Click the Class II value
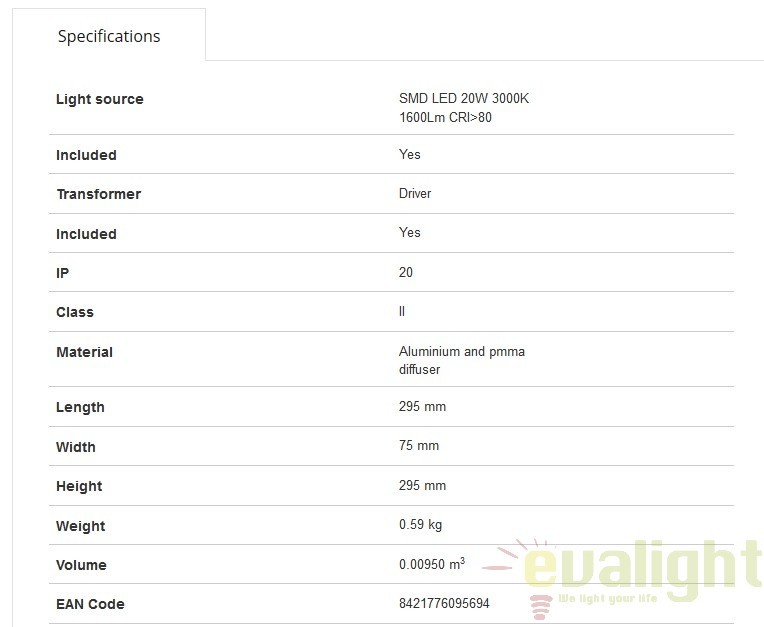764x627 pixels. coord(401,311)
